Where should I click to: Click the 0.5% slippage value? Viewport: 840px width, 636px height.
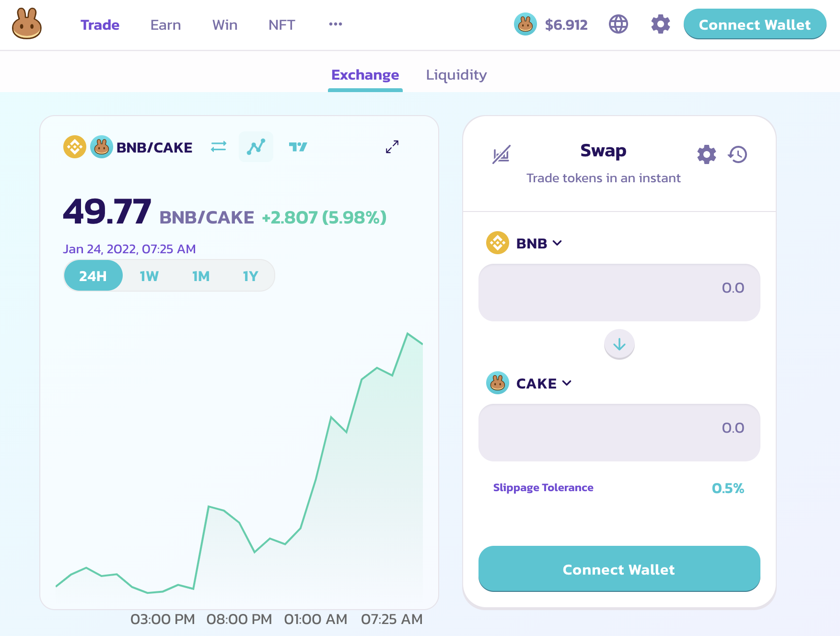click(728, 488)
